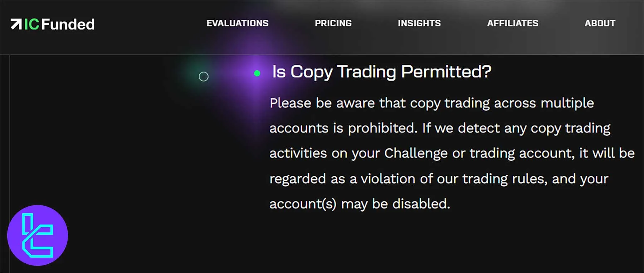This screenshot has height=273, width=644.
Task: Click the cyan letter emblem inside the purple badge
Action: 38,235
